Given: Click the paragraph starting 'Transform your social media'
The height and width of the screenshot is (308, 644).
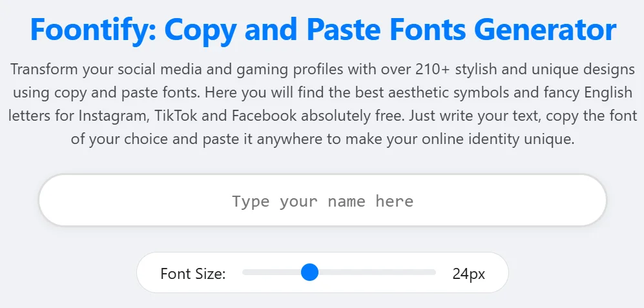Looking at the screenshot, I should (x=322, y=105).
